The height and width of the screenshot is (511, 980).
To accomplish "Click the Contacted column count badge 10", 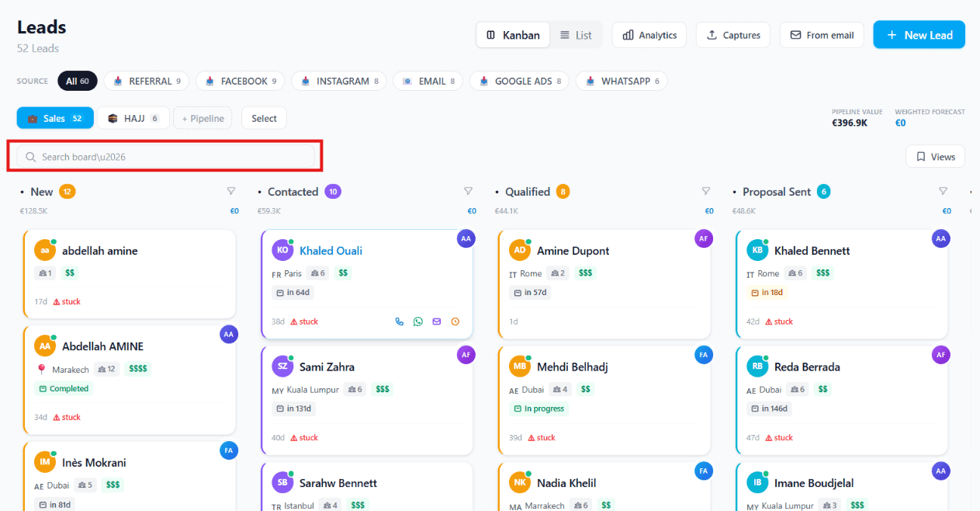I will click(333, 192).
